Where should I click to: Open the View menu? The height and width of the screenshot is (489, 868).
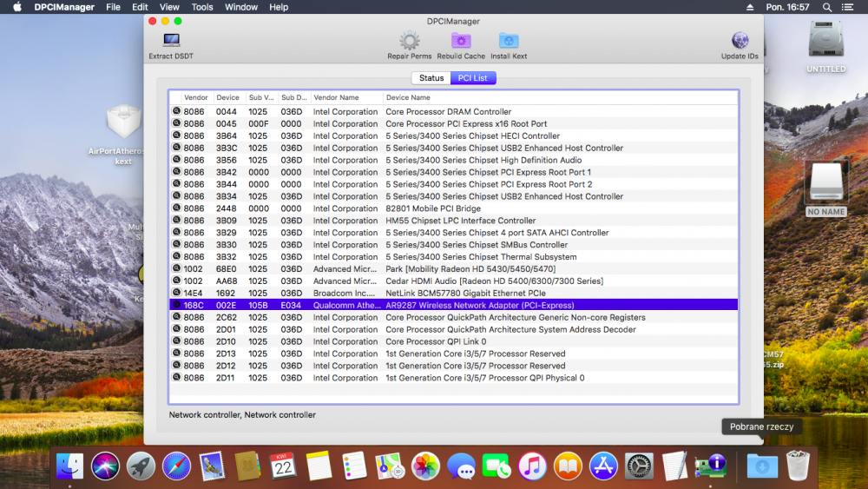(x=169, y=7)
